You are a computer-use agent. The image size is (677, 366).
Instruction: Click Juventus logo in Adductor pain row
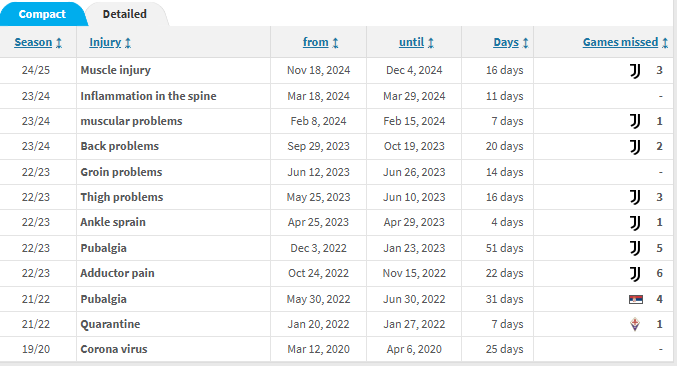point(635,273)
